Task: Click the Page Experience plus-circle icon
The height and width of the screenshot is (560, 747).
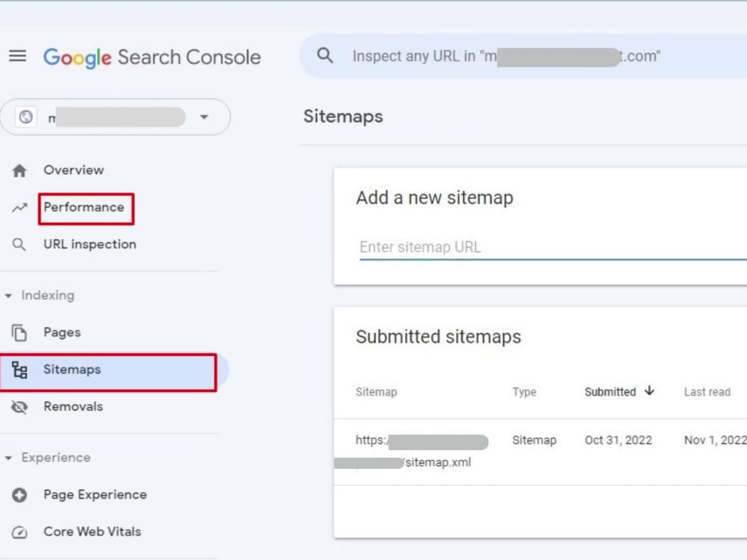Action: [19, 495]
